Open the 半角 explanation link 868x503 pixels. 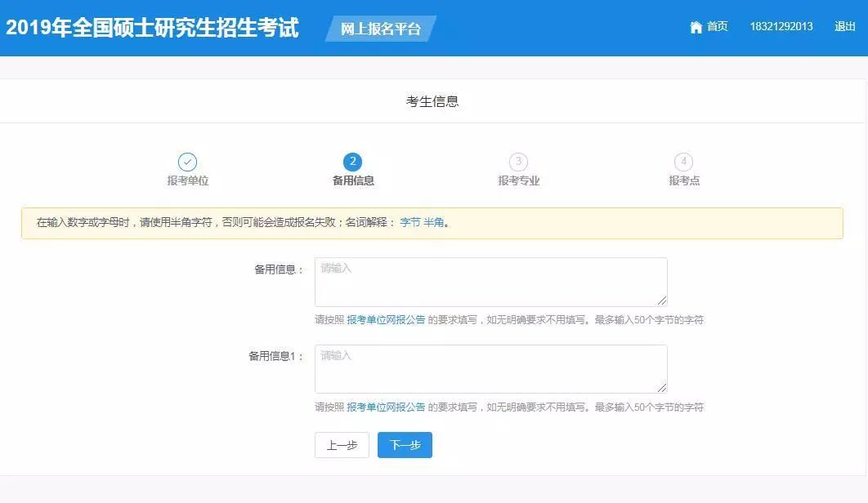pyautogui.click(x=433, y=223)
